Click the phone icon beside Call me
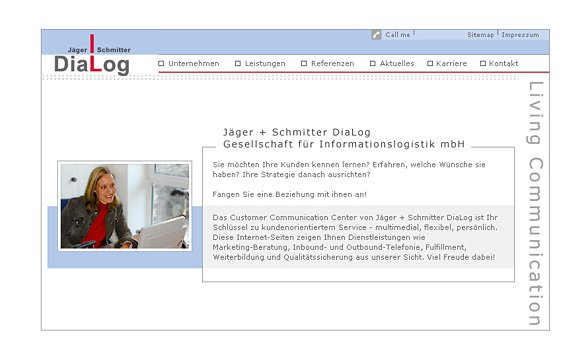 (x=376, y=35)
